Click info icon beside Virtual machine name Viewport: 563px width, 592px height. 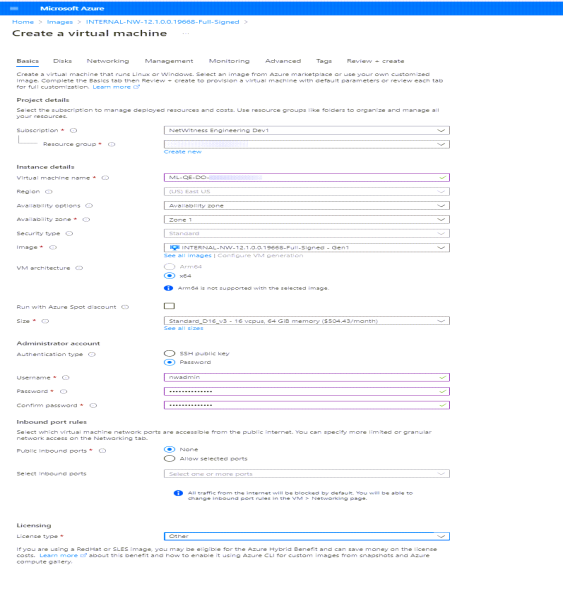pos(105,178)
